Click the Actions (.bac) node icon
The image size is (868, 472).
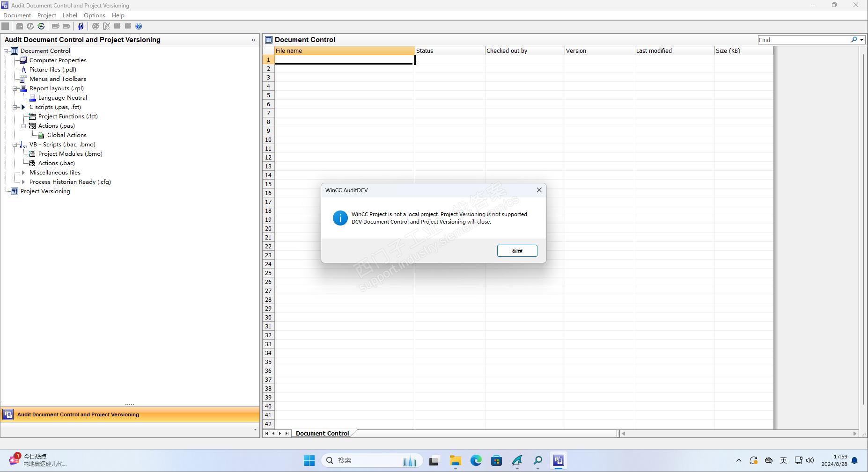32,163
